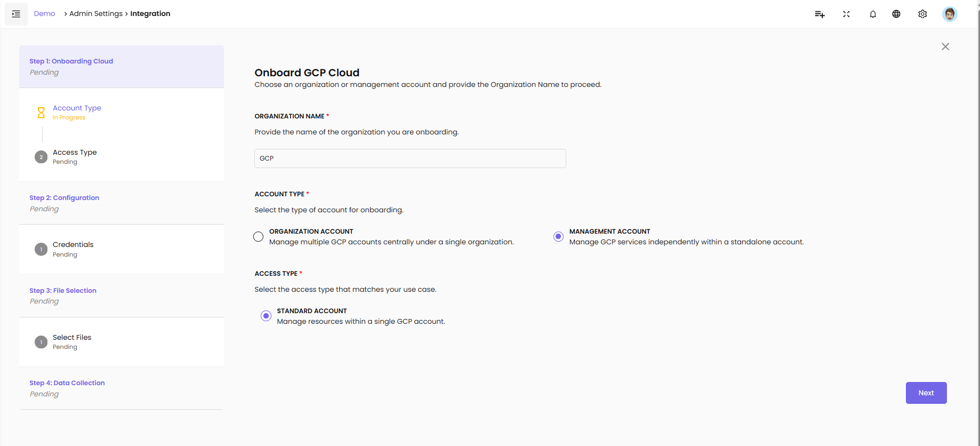Toggle fullscreen mode icon
Screen dimensions: 980x446
846,14
